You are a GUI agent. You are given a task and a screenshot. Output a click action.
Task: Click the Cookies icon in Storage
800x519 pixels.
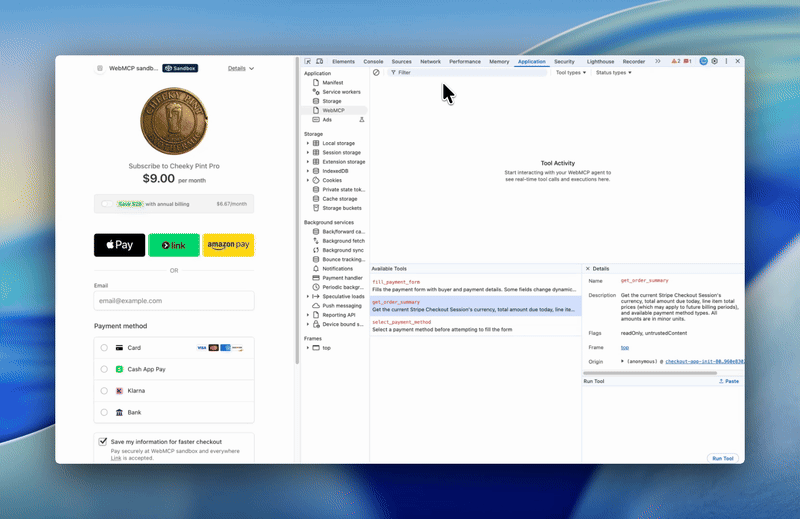click(x=316, y=180)
